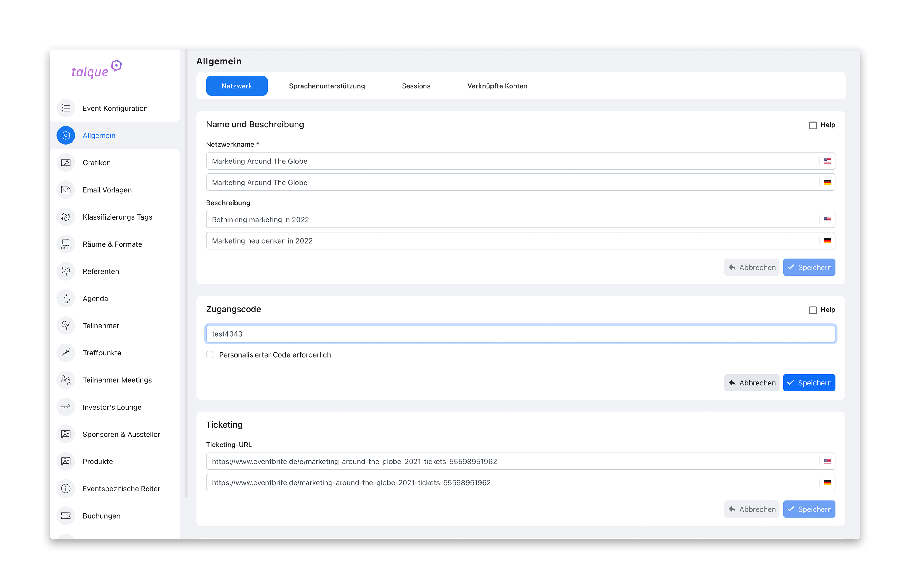Enable Help in Name und Beschreibung
The image size is (910, 588).
pos(813,125)
